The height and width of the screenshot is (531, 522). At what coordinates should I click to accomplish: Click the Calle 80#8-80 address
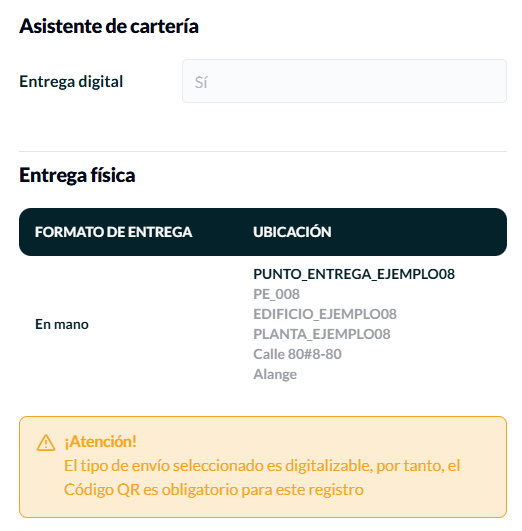[297, 354]
